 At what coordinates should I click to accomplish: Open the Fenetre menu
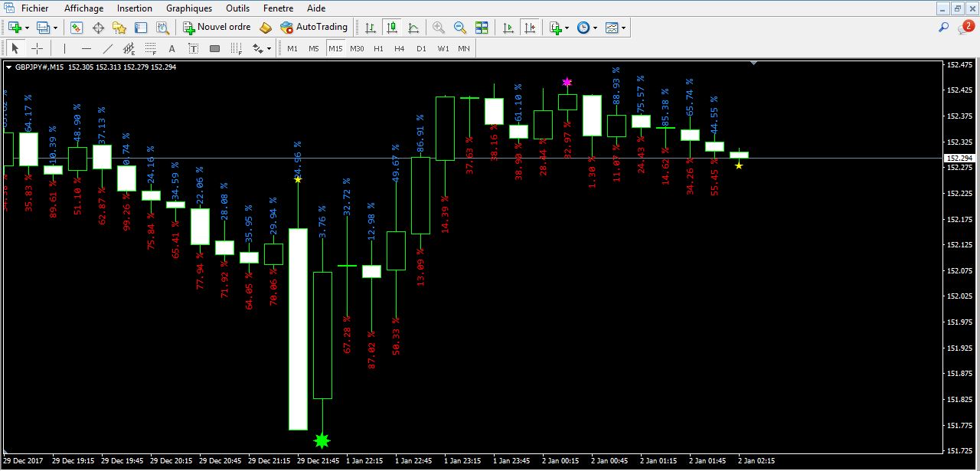pos(278,8)
